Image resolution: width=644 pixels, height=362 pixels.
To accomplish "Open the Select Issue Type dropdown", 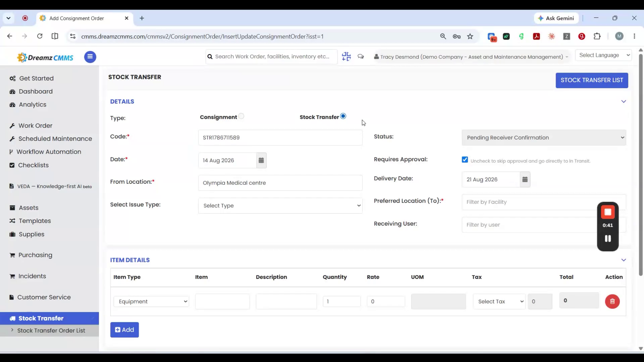I will click(x=280, y=206).
